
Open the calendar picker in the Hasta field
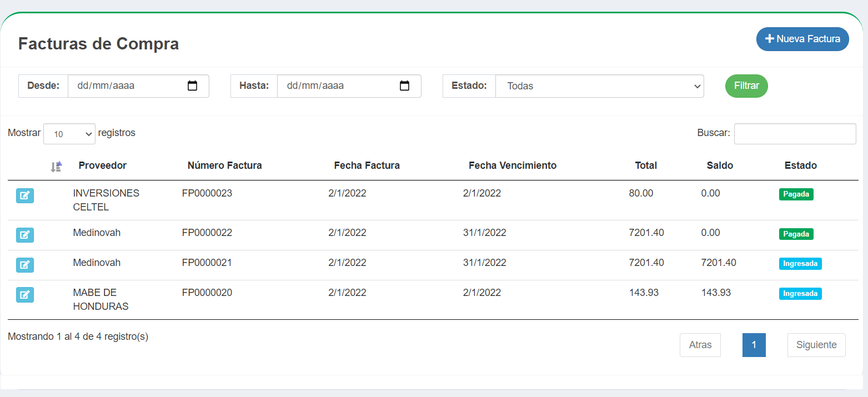(x=405, y=86)
